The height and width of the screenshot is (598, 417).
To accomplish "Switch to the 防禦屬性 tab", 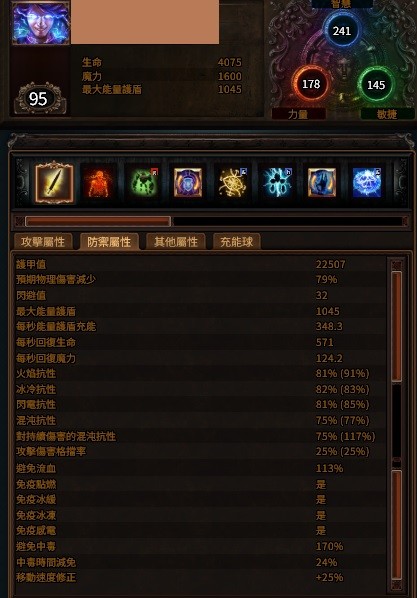I will tap(109, 242).
